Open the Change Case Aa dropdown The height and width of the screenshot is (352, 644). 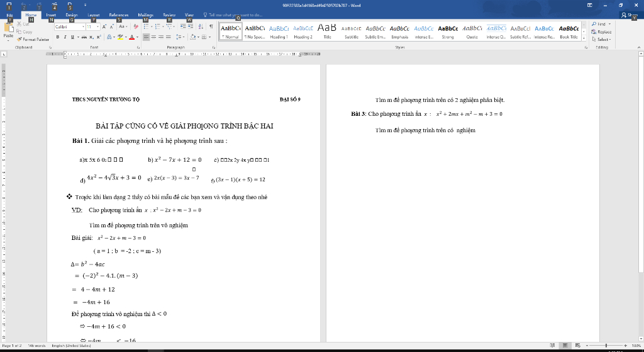123,26
